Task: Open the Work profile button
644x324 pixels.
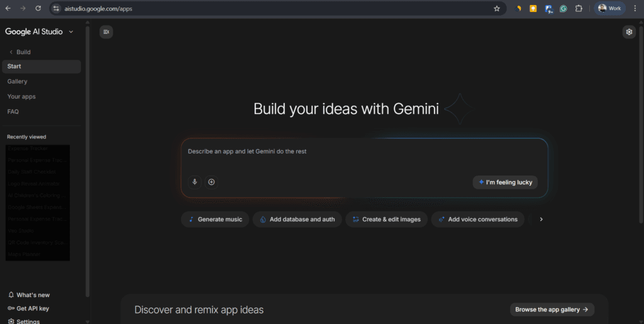Action: pos(609,8)
